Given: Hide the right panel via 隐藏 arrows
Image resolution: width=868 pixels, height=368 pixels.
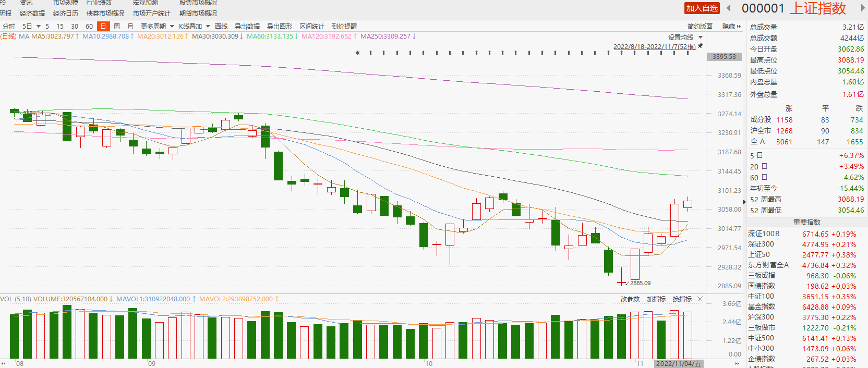Looking at the screenshot, I should click(731, 27).
